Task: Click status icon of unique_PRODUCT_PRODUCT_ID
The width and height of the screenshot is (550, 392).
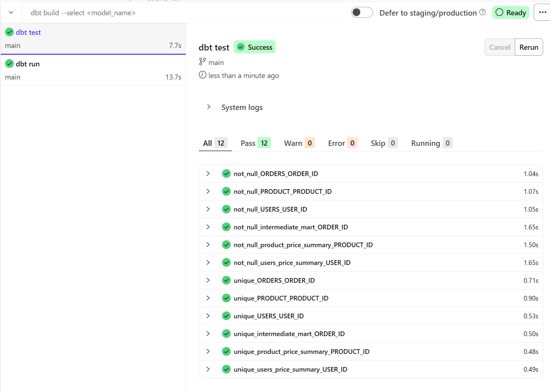Action: pyautogui.click(x=226, y=298)
